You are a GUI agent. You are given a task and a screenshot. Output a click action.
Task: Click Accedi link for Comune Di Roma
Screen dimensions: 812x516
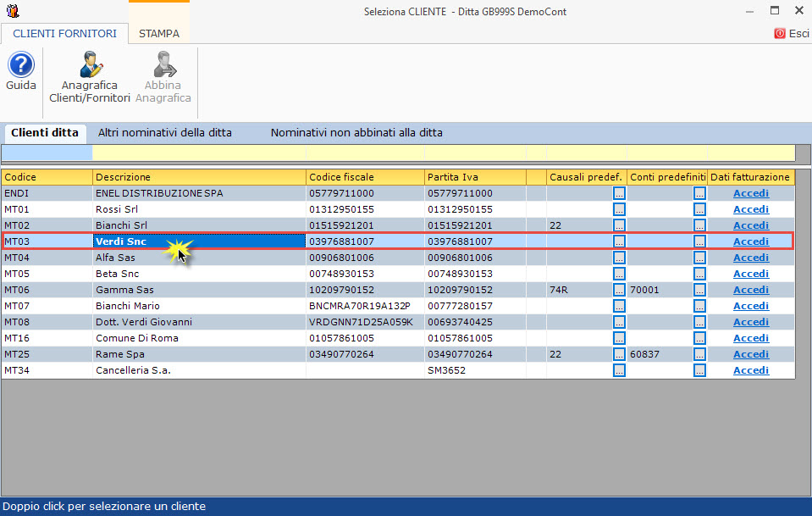750,338
